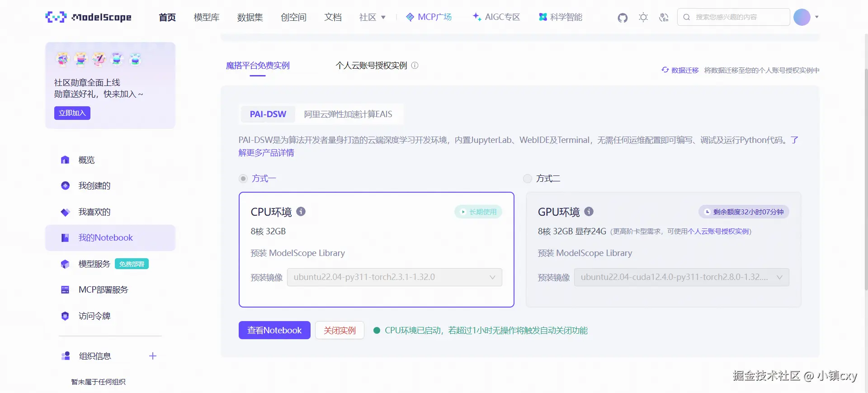Open the 数据迁移 link
This screenshot has height=393, width=868.
coord(685,70)
